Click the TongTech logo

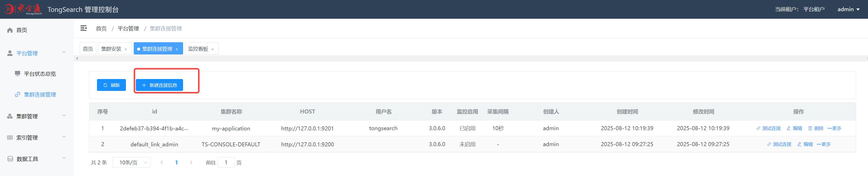point(23,9)
